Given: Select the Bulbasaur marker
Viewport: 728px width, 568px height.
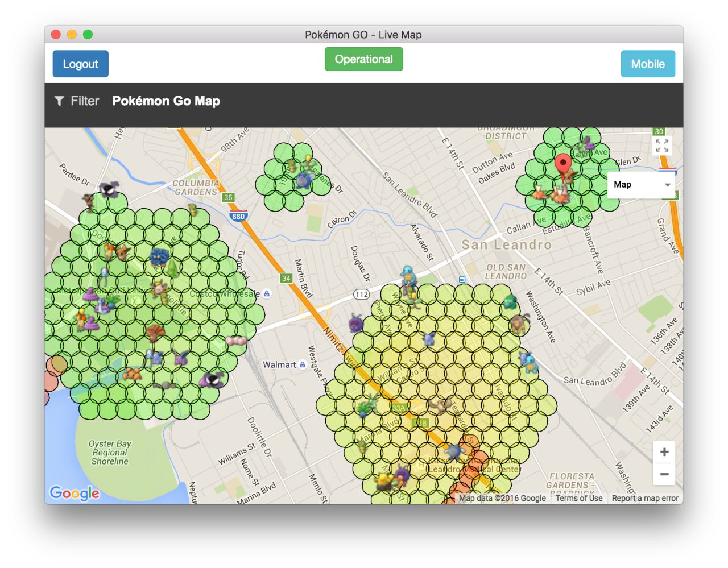Looking at the screenshot, I should click(x=510, y=301).
